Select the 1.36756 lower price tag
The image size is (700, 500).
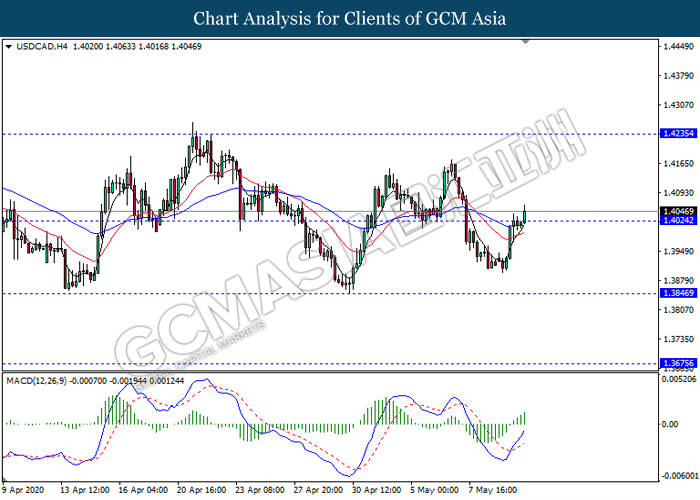676,364
